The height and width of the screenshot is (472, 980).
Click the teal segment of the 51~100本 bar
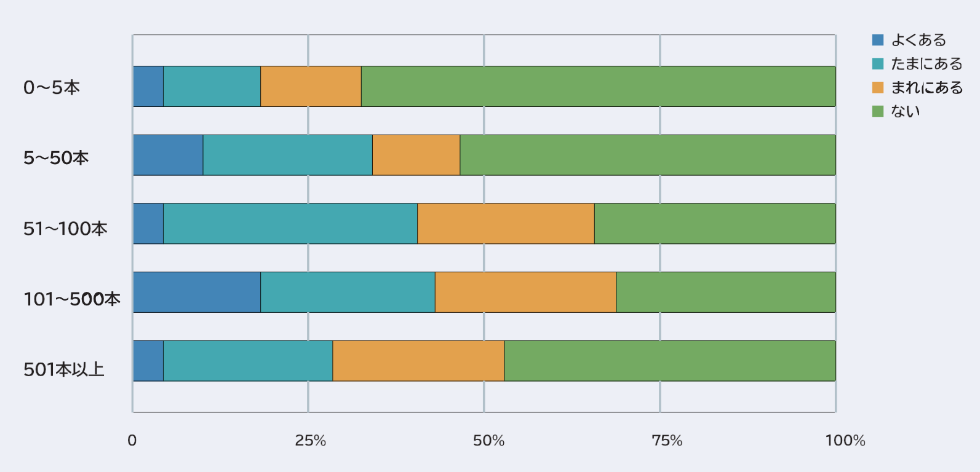point(290,224)
